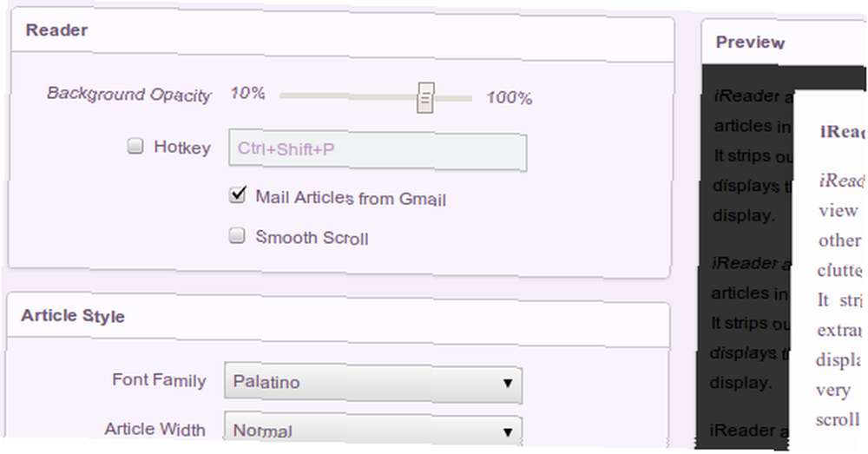Screen dimensions: 868x454
Task: Click the white article preview pane
Action: (x=827, y=272)
